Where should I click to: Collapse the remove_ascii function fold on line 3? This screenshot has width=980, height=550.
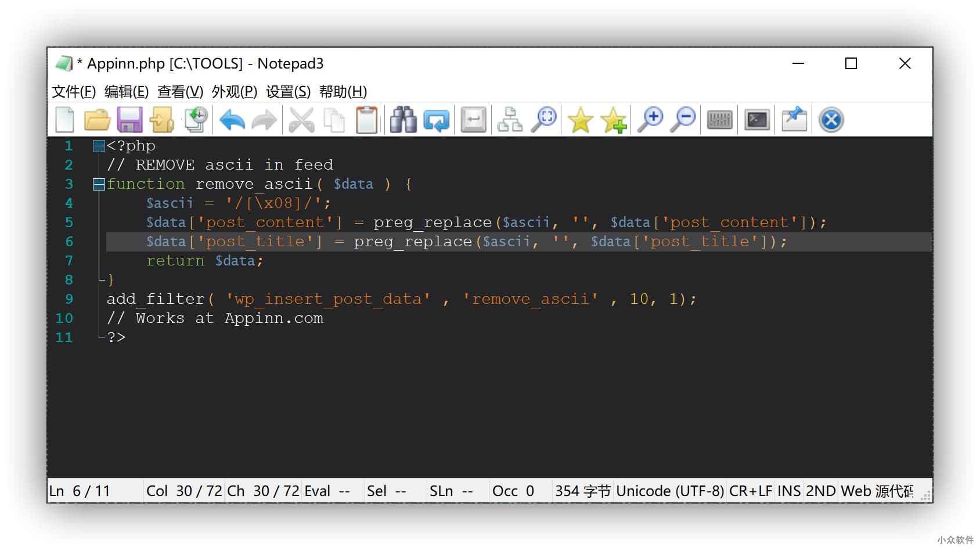pyautogui.click(x=98, y=184)
